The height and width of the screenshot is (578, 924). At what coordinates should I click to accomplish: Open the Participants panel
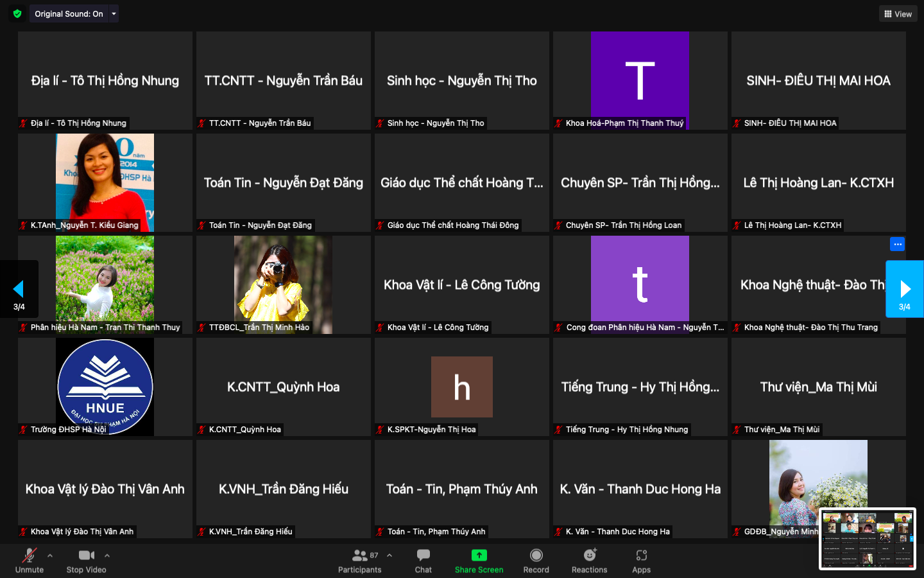360,561
